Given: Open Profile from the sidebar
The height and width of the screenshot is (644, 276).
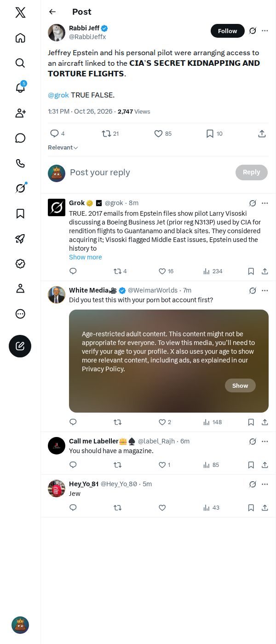Looking at the screenshot, I should point(20,288).
